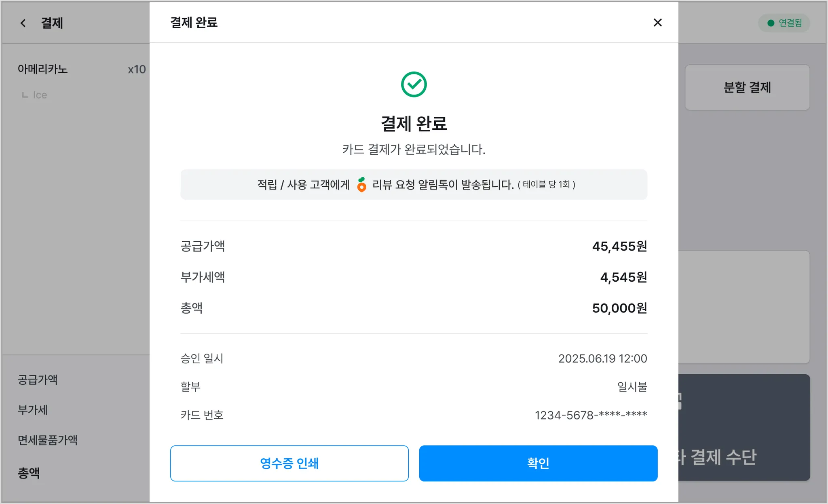This screenshot has width=828, height=504.
Task: Click the 일시불 installment value
Action: click(632, 387)
